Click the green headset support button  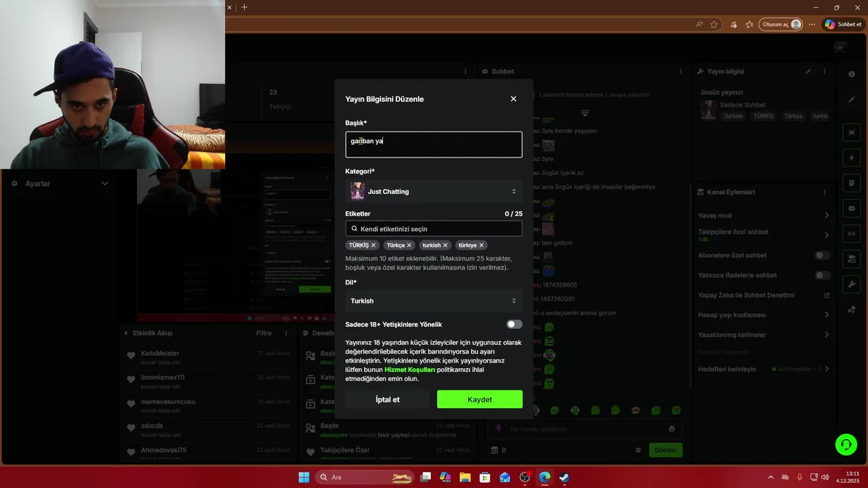tap(846, 445)
